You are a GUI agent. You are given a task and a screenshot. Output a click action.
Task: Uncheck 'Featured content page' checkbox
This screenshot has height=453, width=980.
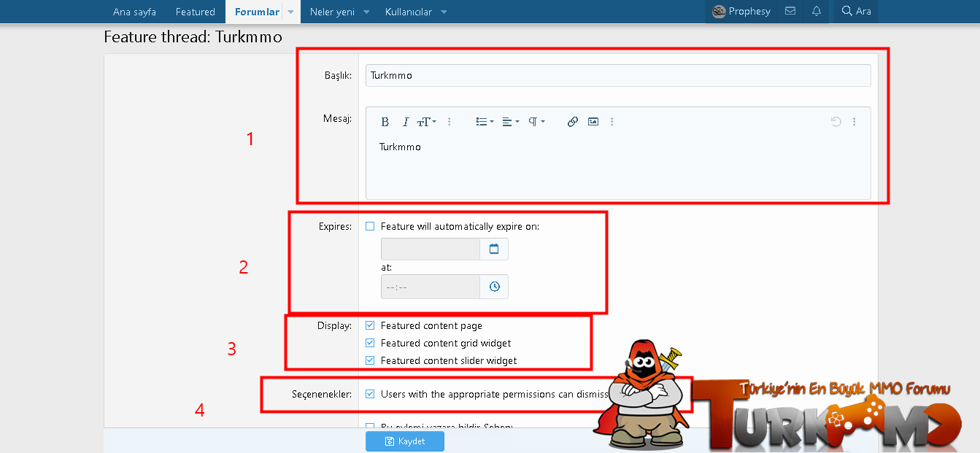tap(370, 326)
